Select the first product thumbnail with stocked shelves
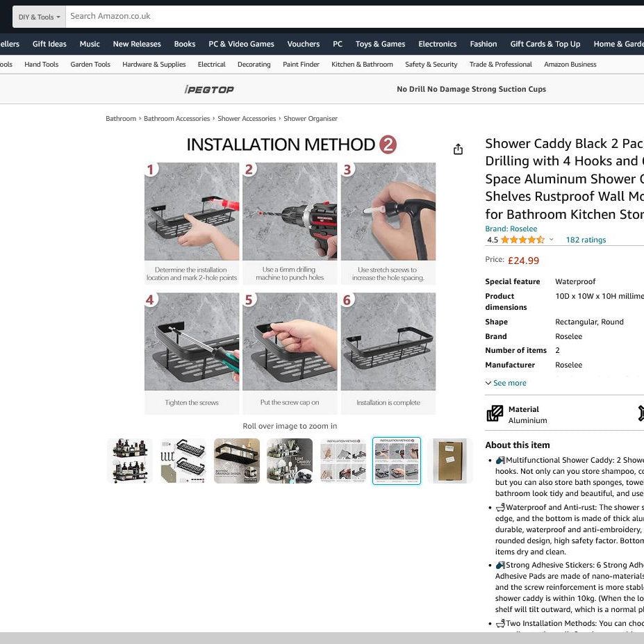This screenshot has width=644, height=644. (x=130, y=461)
